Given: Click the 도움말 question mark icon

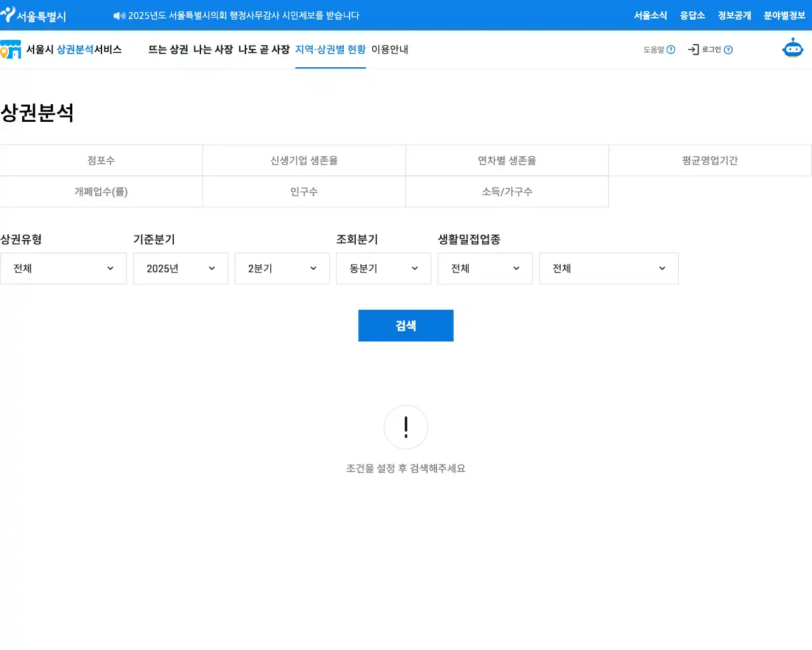Looking at the screenshot, I should (671, 50).
